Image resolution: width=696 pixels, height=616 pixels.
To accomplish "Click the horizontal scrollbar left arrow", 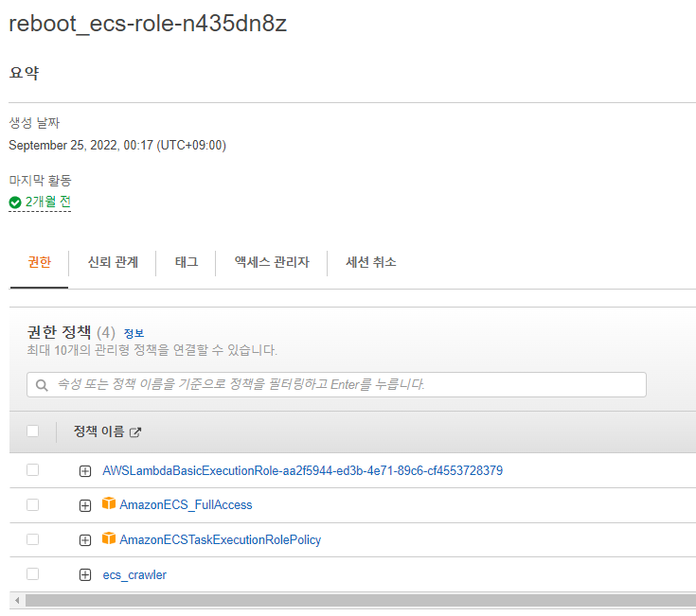I will (x=15, y=600).
